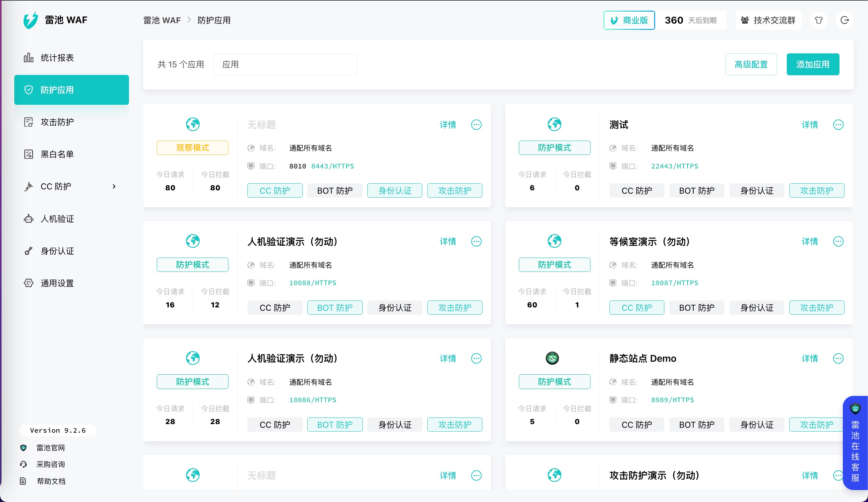Open more options for the 测试 application

pos(838,125)
